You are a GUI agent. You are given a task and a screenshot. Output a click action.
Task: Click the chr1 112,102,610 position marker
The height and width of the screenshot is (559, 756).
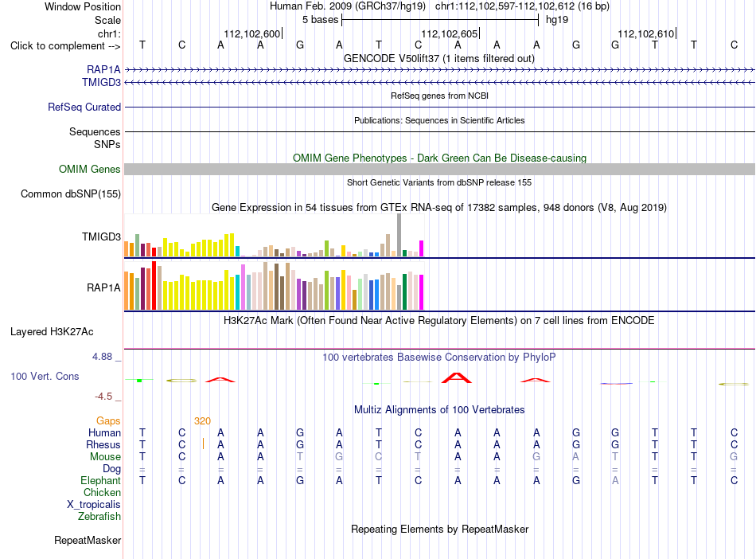(x=647, y=33)
